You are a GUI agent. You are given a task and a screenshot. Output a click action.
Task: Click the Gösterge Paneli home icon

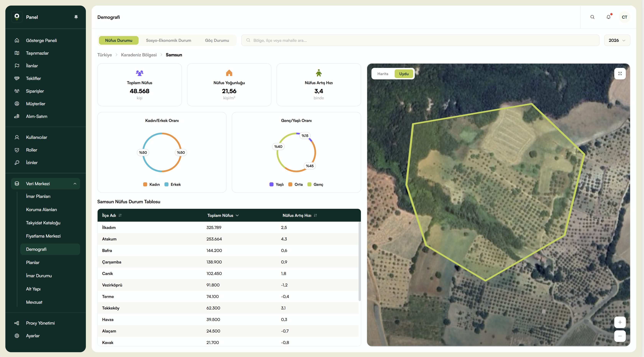17,40
